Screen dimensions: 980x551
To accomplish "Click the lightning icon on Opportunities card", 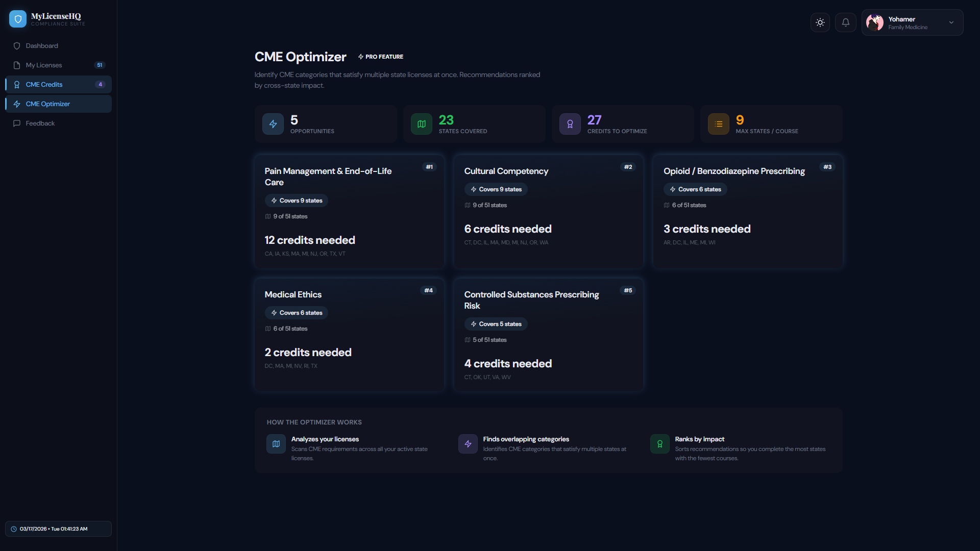I will click(273, 123).
